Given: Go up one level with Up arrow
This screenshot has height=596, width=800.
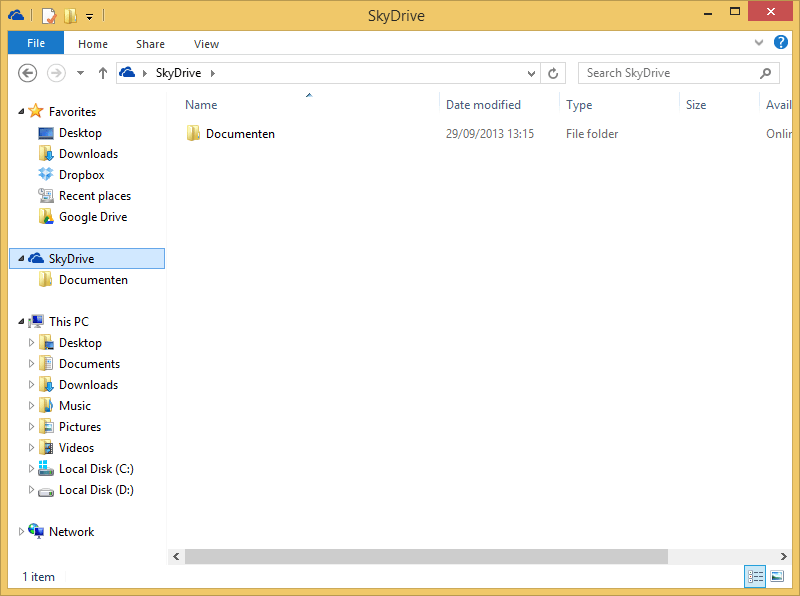Looking at the screenshot, I should (x=103, y=73).
